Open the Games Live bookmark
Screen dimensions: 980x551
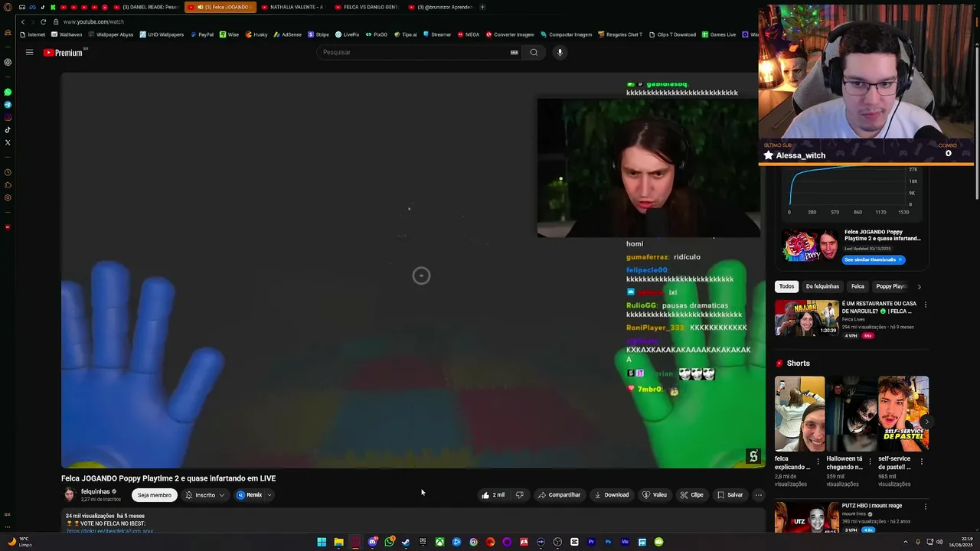[719, 34]
